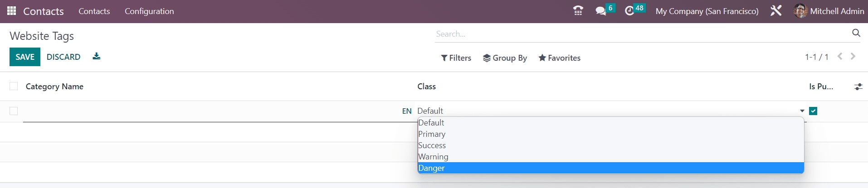Viewport: 868px width, 188px height.
Task: Click the download export icon
Action: click(x=96, y=56)
